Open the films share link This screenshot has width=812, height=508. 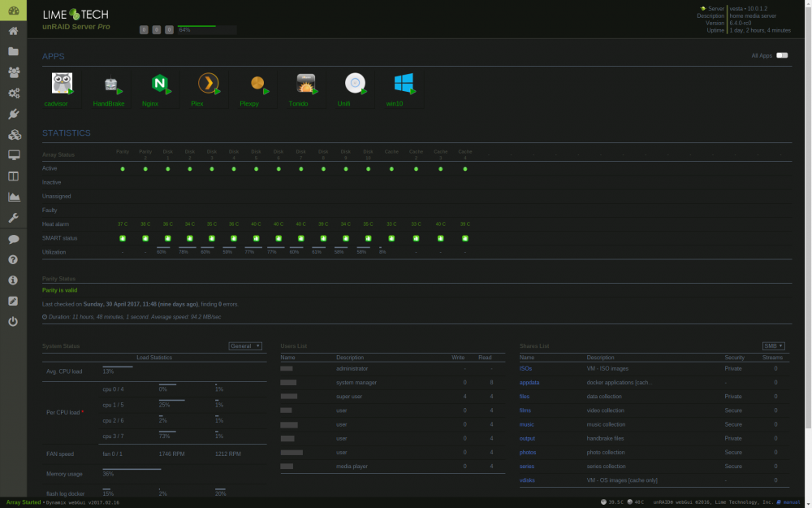click(x=525, y=410)
